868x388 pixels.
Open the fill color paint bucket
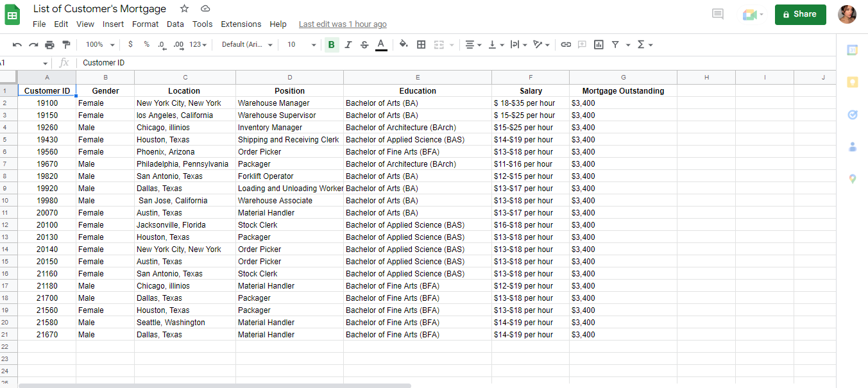pyautogui.click(x=404, y=44)
